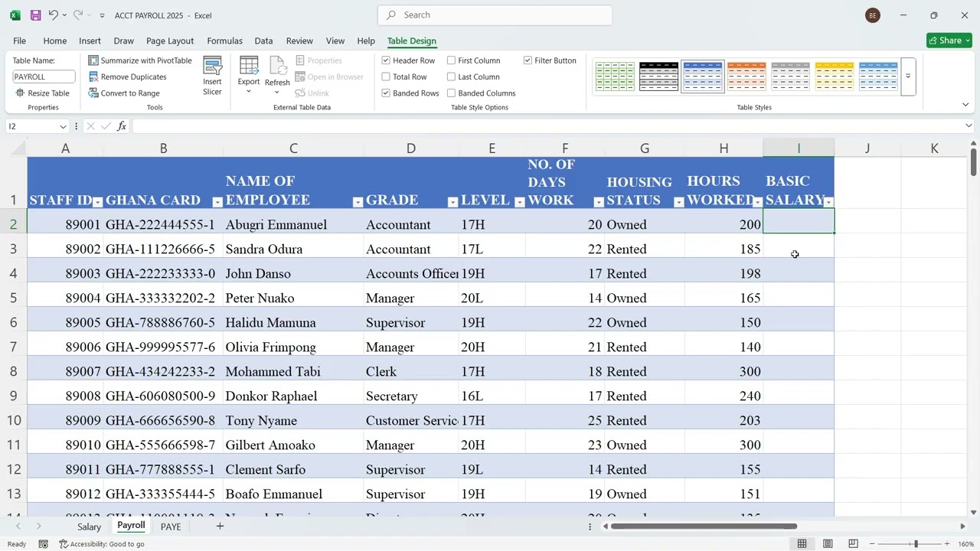Switch to Normal view icon in status bar
Viewport: 980px width, 551px height.
click(x=802, y=544)
